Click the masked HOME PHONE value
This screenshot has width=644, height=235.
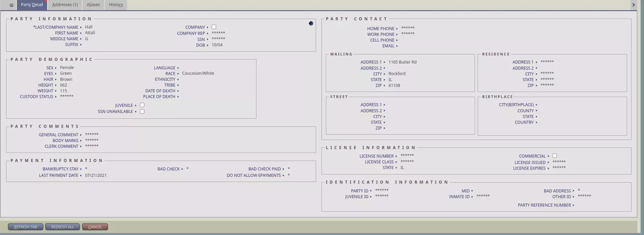click(x=408, y=28)
